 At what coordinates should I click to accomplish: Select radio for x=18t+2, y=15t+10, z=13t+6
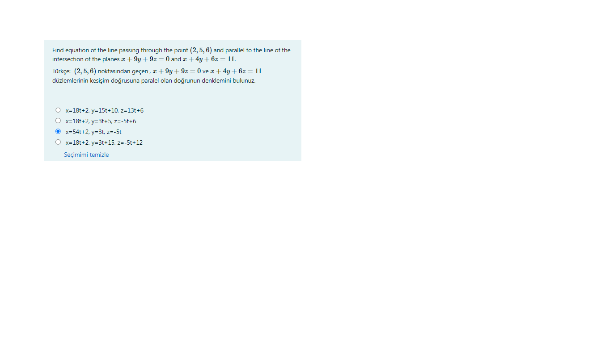pyautogui.click(x=58, y=110)
